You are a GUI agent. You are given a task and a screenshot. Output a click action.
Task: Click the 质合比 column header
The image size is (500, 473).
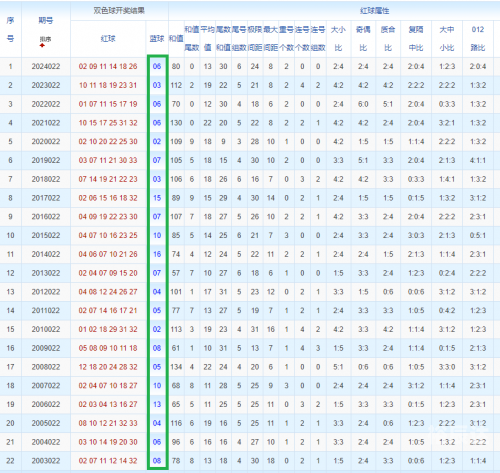[x=388, y=39]
